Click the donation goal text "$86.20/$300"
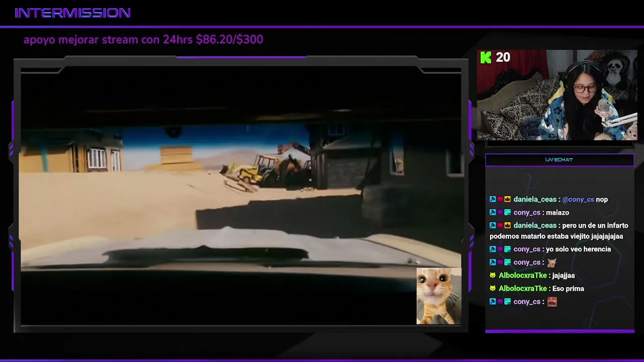 coord(229,40)
